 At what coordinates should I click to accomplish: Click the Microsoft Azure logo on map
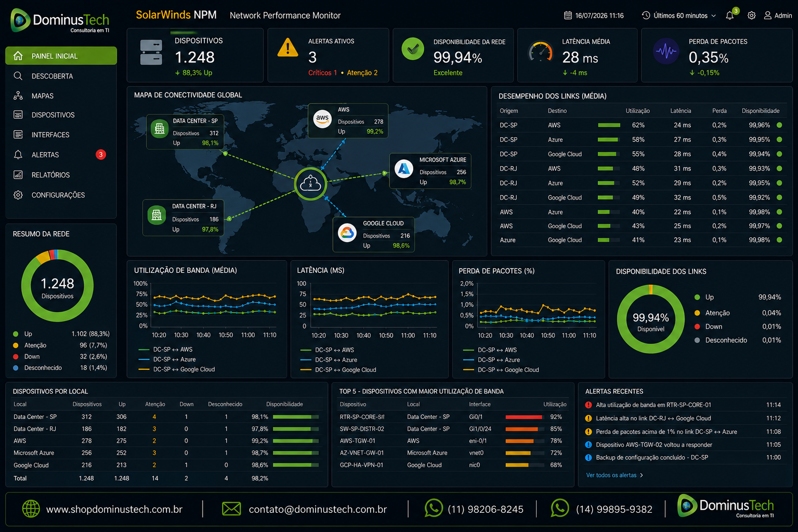tap(404, 168)
